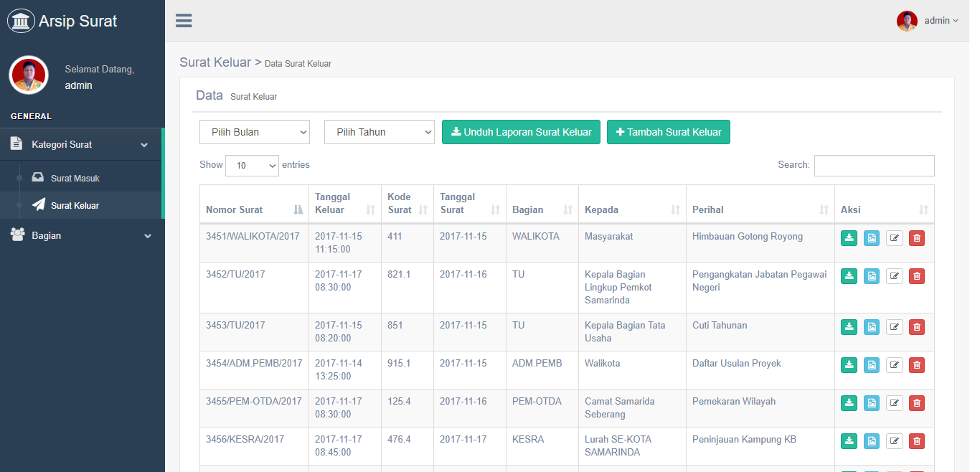This screenshot has width=980, height=472.
Task: Edit the 3456/KESRA/2017 letter entry
Action: 894,441
